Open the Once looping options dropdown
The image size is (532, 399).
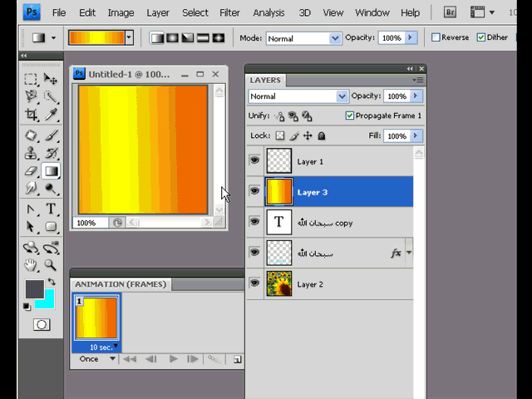tap(96, 359)
